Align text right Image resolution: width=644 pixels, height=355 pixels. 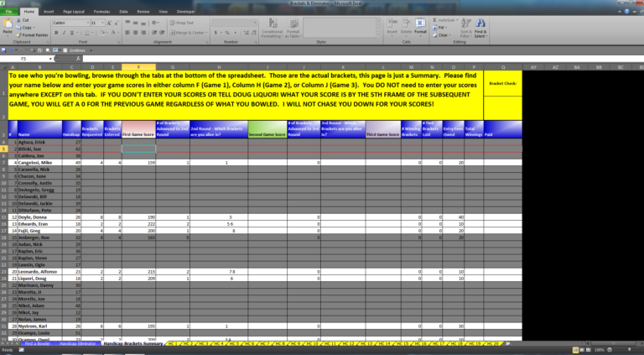(143, 33)
